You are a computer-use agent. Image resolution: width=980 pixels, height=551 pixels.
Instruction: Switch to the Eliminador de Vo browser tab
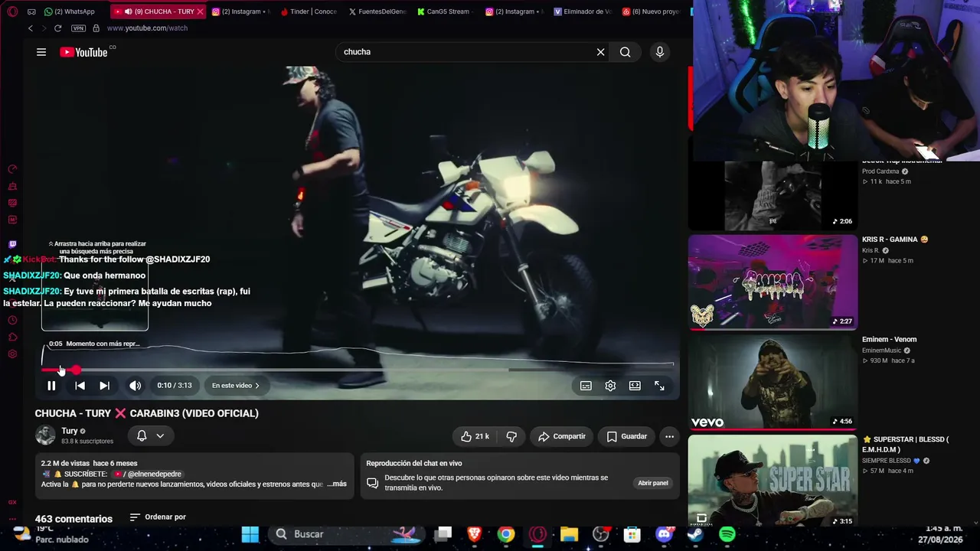click(x=583, y=11)
